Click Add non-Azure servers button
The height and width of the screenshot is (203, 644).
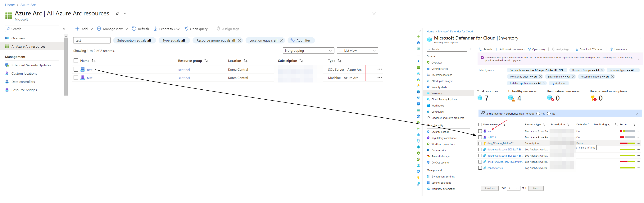coord(510,49)
